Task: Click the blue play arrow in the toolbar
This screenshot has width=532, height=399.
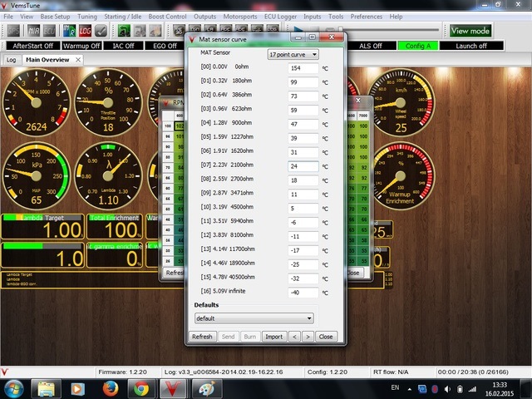Action: coord(298,30)
